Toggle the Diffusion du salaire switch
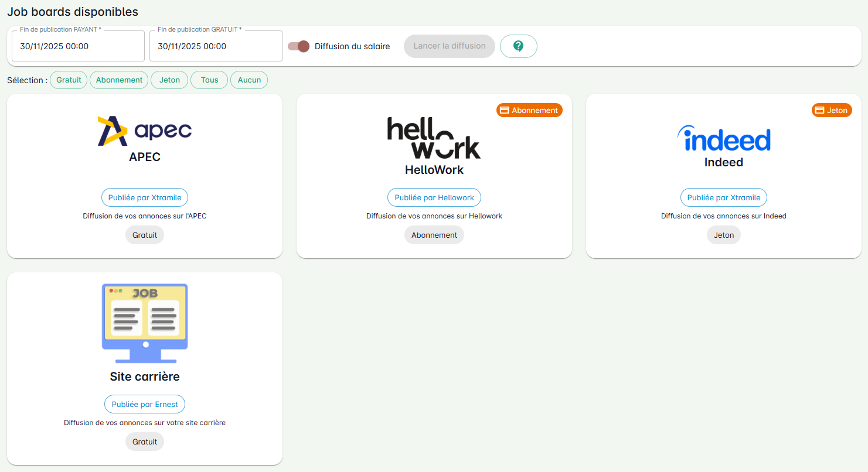The height and width of the screenshot is (472, 868). [x=298, y=46]
